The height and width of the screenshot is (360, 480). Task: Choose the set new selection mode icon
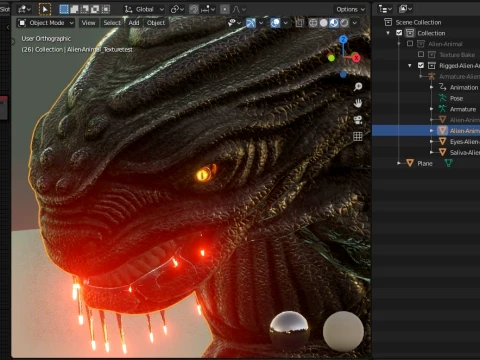64,9
